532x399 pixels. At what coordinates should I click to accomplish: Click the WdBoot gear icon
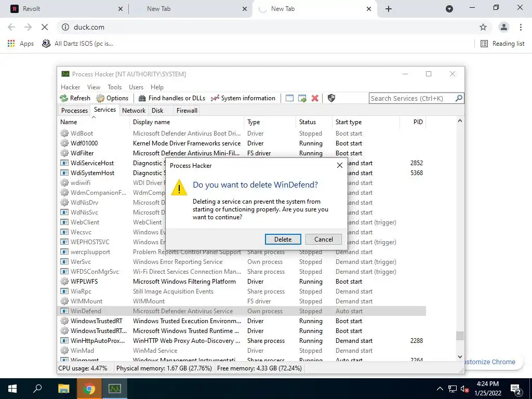[64, 134]
